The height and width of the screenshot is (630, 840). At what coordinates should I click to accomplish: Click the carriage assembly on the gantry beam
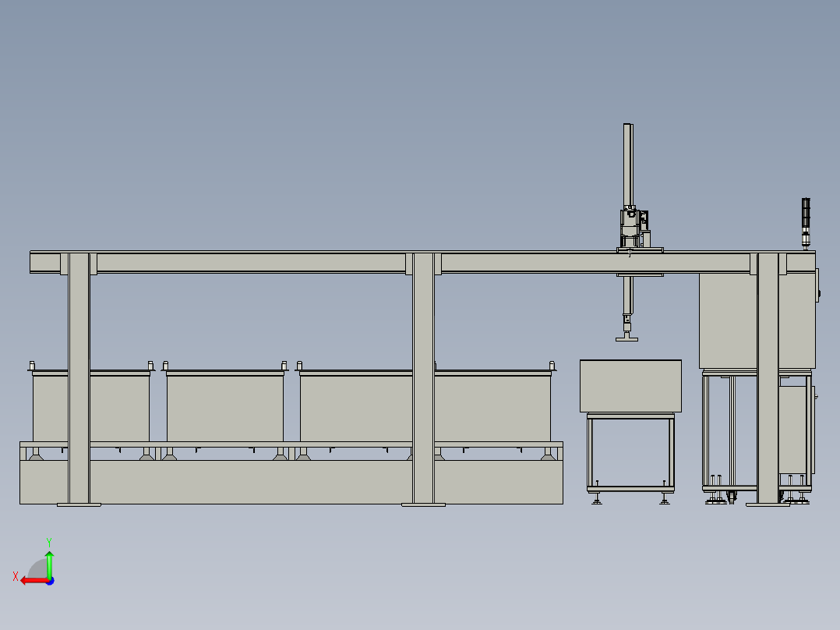pos(631,226)
